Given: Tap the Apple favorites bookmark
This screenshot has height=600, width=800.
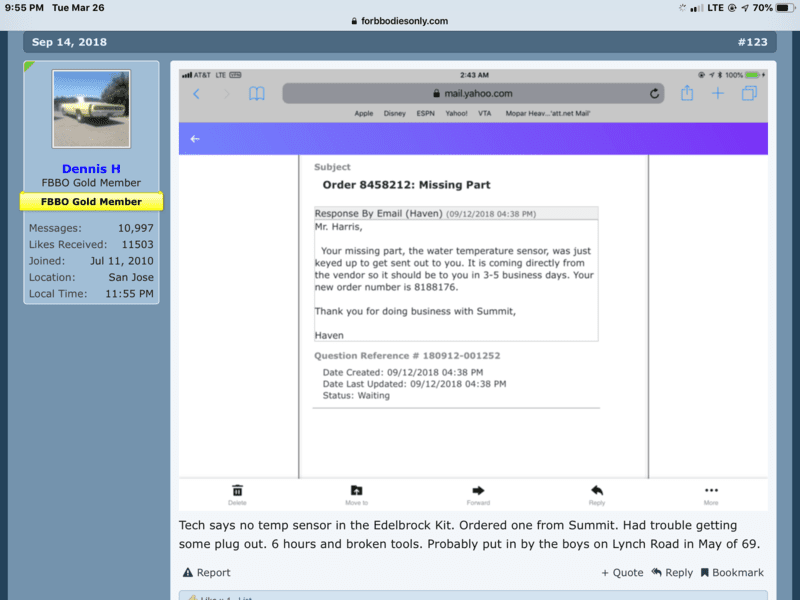Looking at the screenshot, I should (364, 113).
